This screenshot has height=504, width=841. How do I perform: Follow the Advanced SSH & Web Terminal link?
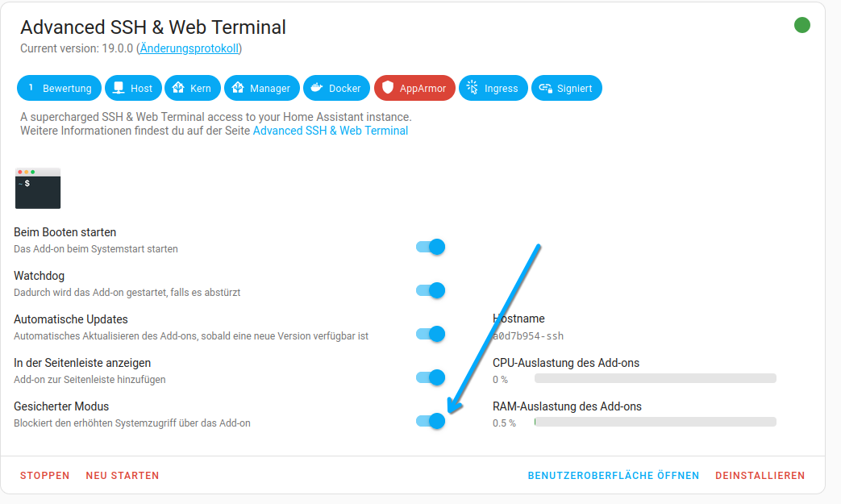click(x=331, y=131)
